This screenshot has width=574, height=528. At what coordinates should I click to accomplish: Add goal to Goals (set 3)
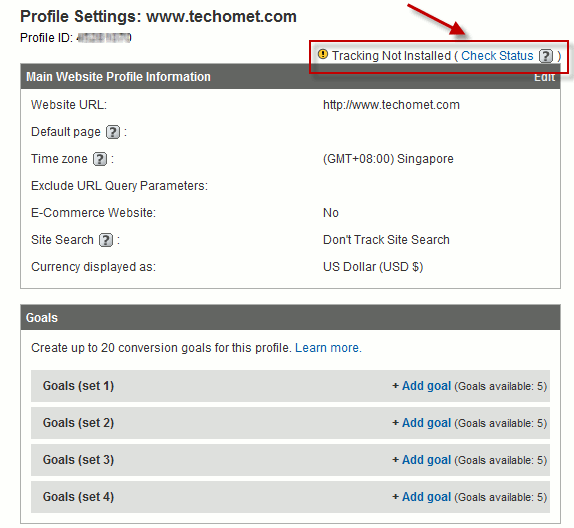click(x=426, y=460)
